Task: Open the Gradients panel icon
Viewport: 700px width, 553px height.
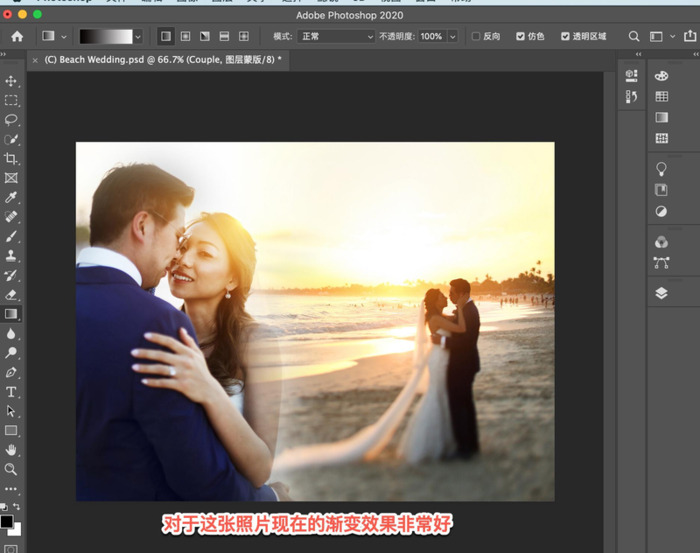Action: 662,117
